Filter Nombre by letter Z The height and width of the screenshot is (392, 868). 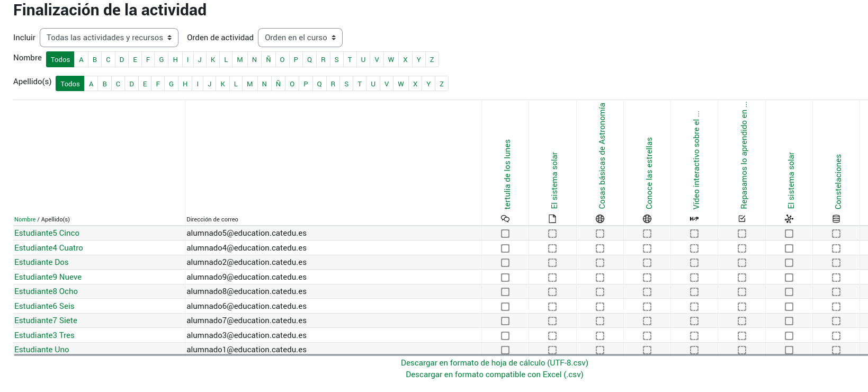[x=432, y=59]
